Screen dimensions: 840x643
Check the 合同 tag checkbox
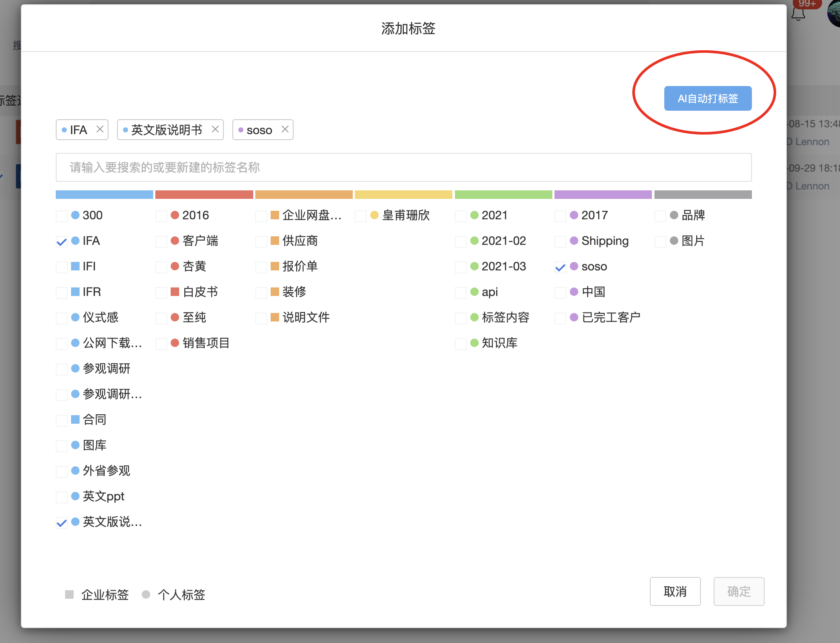click(x=62, y=420)
